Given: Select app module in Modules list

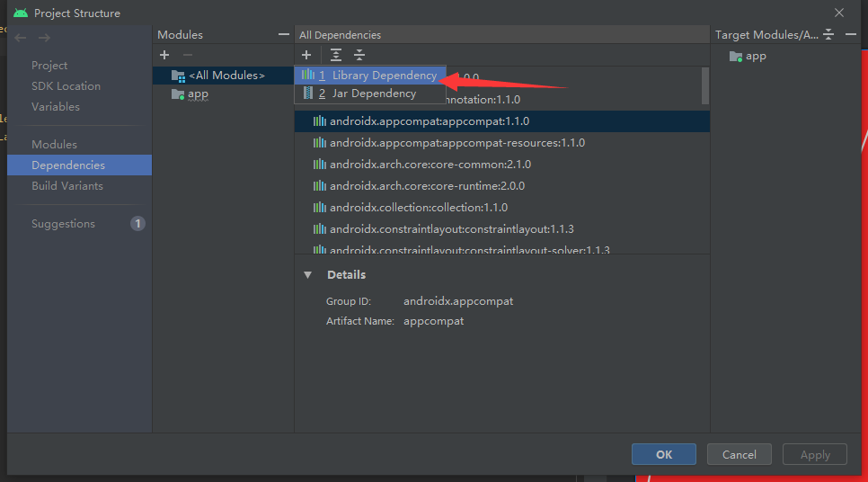Looking at the screenshot, I should click(223, 94).
